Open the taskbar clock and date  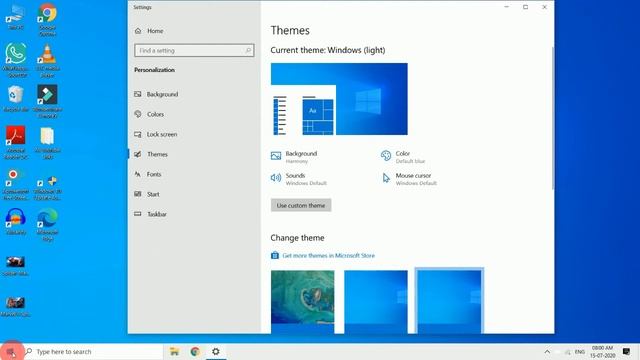click(x=602, y=351)
